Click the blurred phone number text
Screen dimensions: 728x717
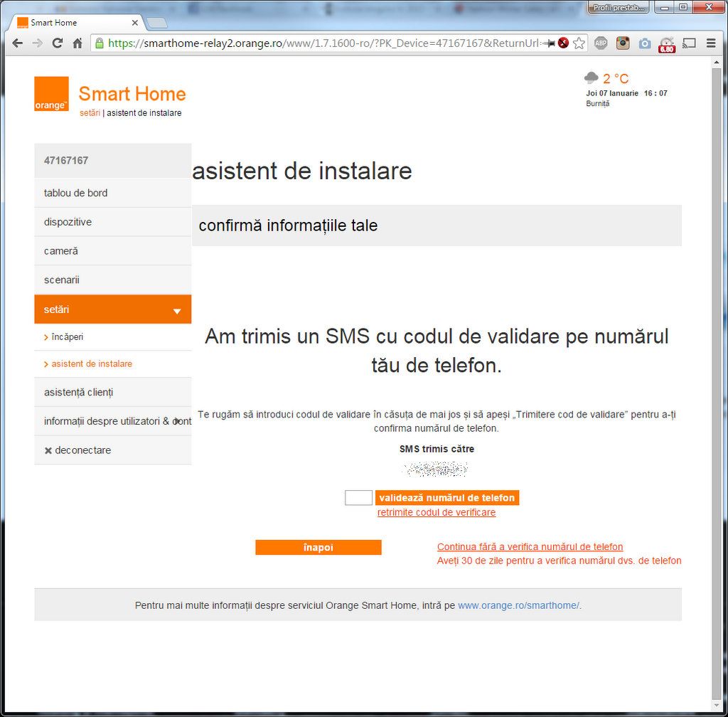point(435,469)
